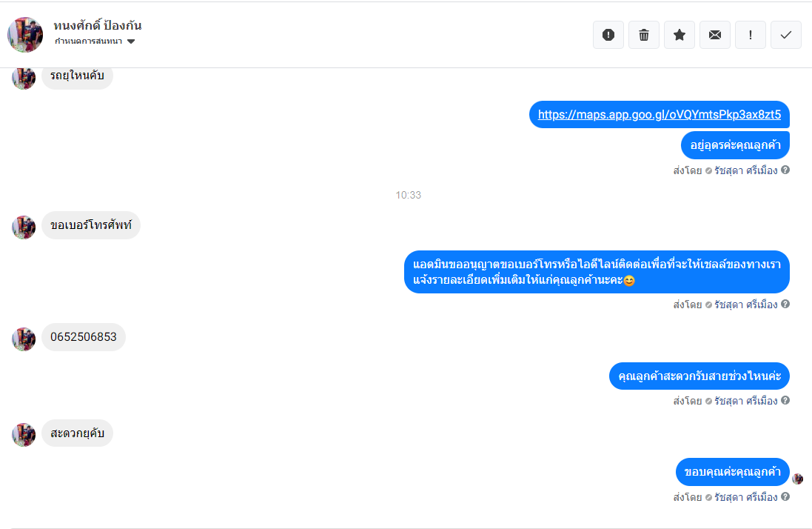
Task: Click help icon under the admin phone request message
Action: [x=785, y=304]
